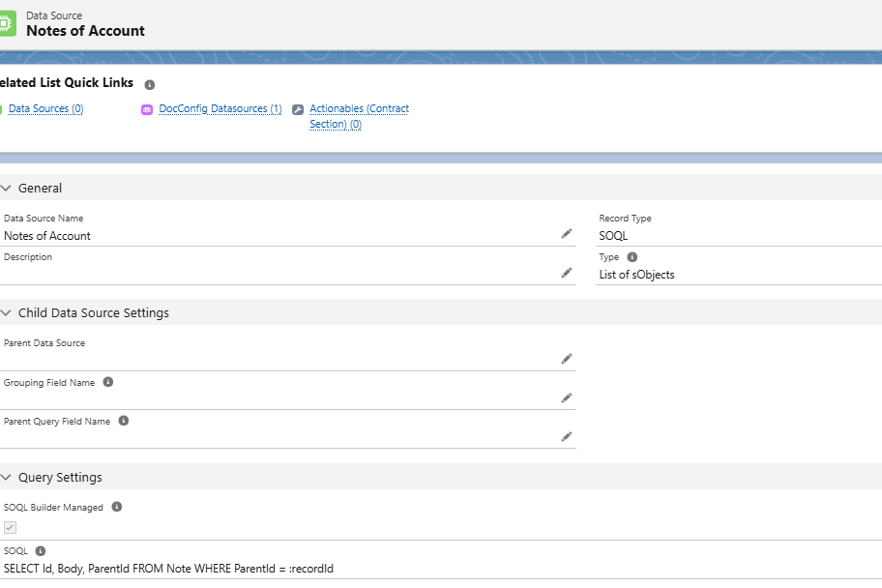Image resolution: width=882 pixels, height=588 pixels.
Task: Click the Record Type value SOQL
Action: [x=613, y=236]
